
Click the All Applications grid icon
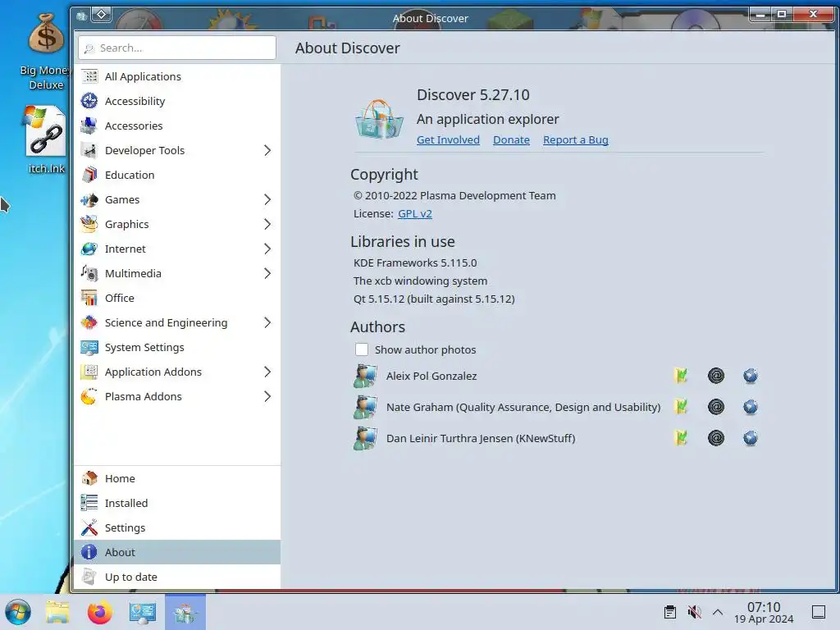tap(89, 76)
